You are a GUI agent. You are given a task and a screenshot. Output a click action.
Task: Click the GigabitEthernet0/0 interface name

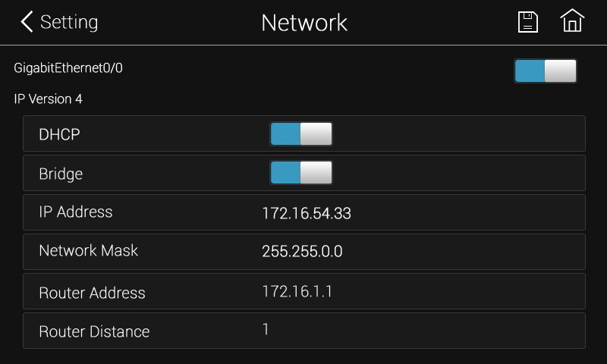tap(68, 68)
